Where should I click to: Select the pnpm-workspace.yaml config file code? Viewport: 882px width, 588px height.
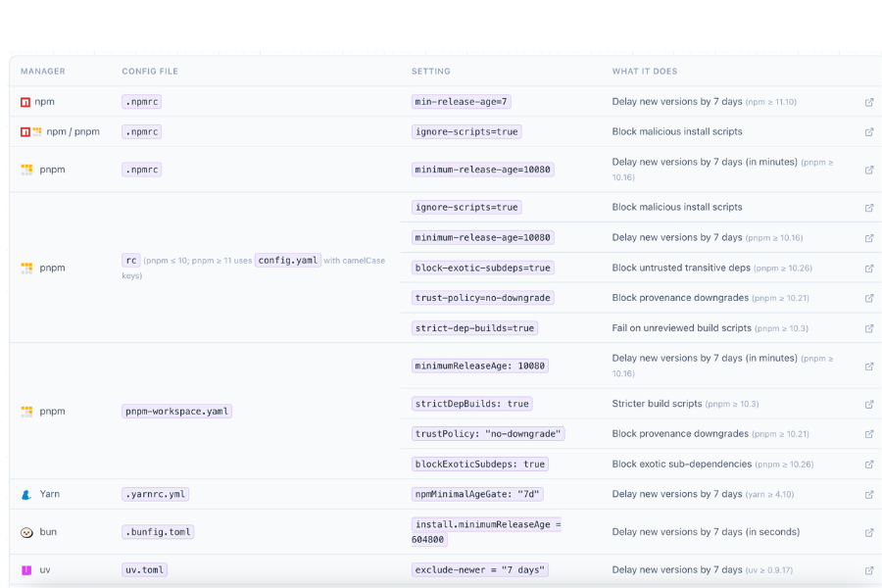pos(177,412)
